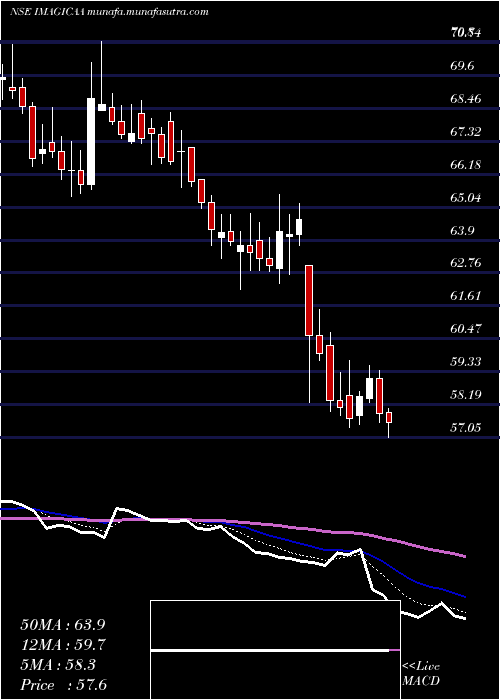Screen dimensions: 500x700
Task: Click the <<Live MACD label
Action: click(421, 673)
